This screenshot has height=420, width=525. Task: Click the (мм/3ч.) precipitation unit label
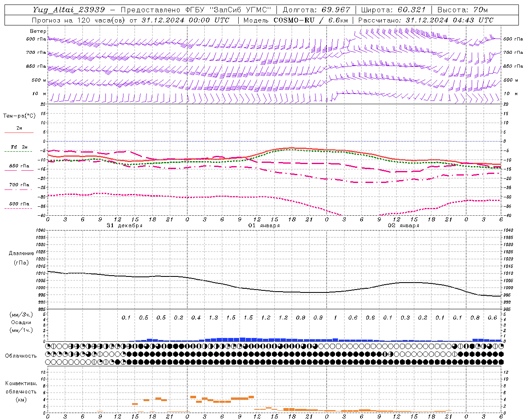click(x=21, y=315)
